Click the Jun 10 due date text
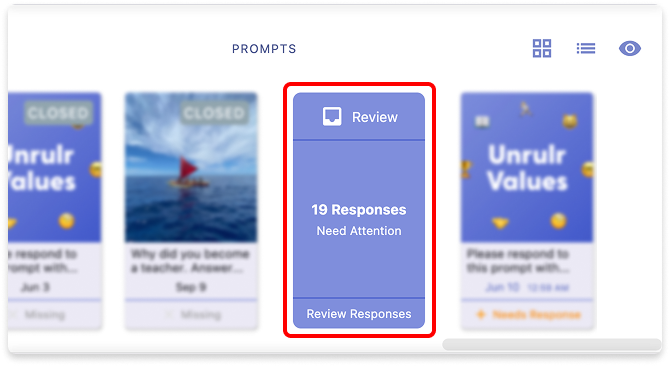670x366 pixels. pos(502,287)
